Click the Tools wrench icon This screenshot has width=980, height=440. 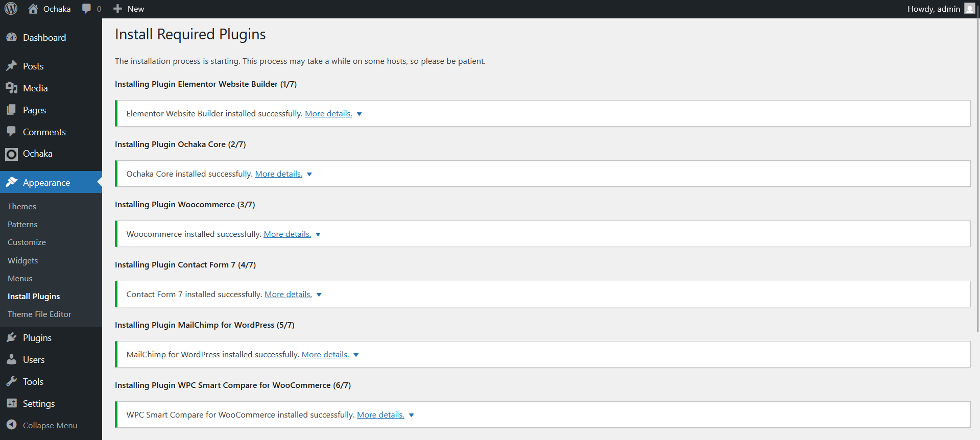pyautogui.click(x=12, y=381)
